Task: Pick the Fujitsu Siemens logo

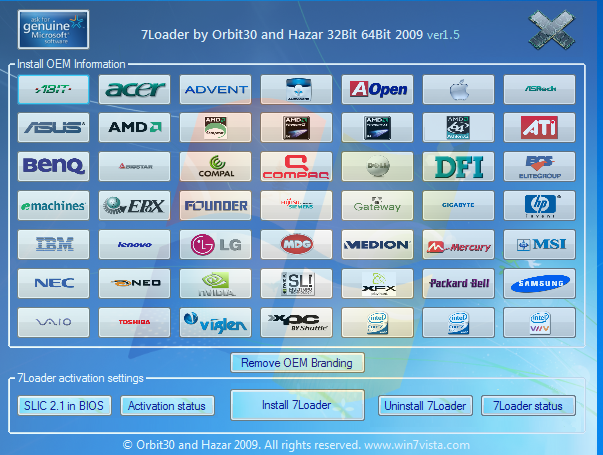Action: (x=297, y=206)
